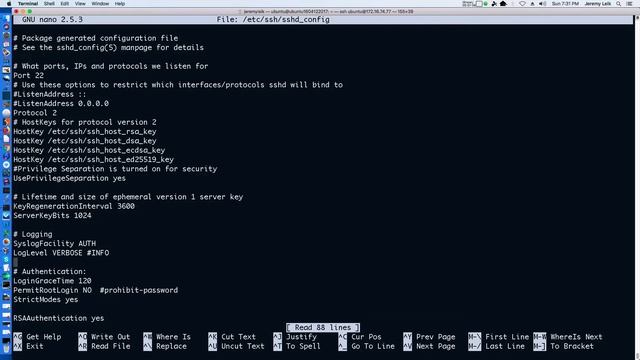Click the 'To Bracket' nano shortcut
Viewport: 640px width, 360px height.
point(563,346)
